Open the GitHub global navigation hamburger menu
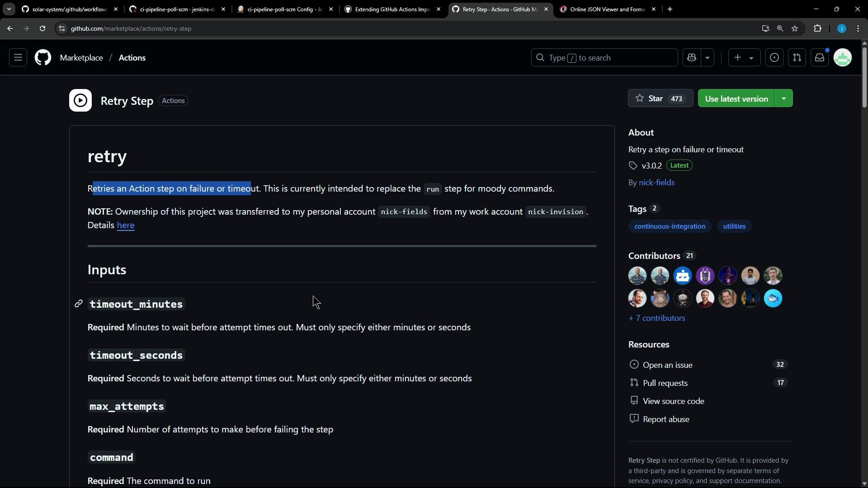868x488 pixels. point(18,58)
